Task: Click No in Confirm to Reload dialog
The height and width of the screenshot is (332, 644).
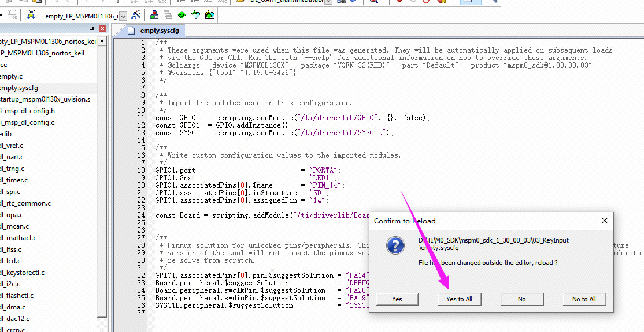Action: [x=521, y=299]
